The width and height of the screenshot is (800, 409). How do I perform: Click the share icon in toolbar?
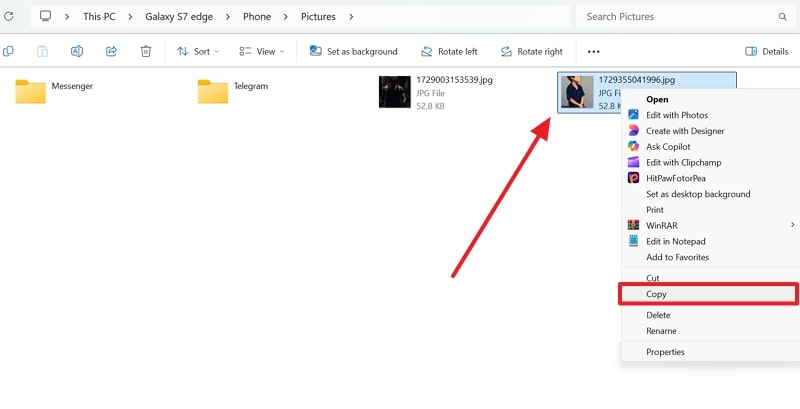pos(111,51)
